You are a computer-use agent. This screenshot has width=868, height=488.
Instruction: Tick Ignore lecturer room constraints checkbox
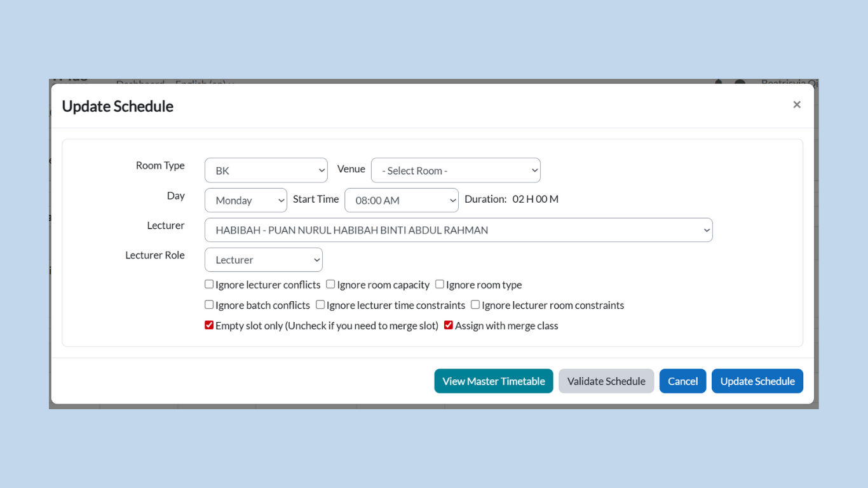475,305
